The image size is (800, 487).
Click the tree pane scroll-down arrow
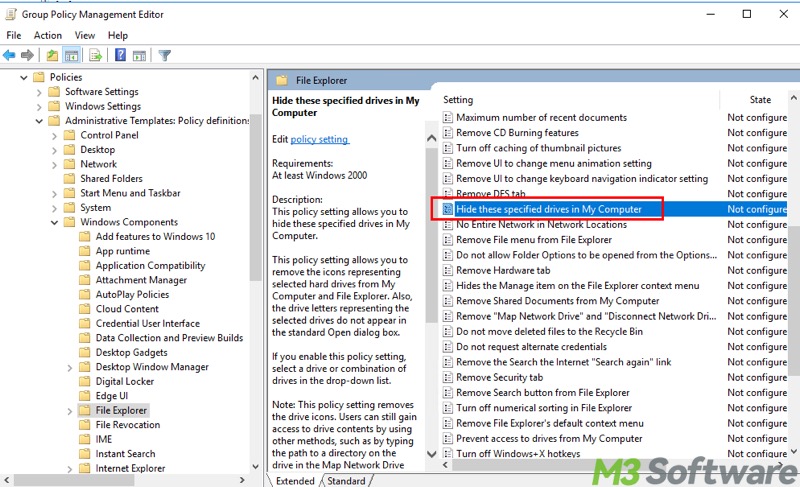pos(255,466)
